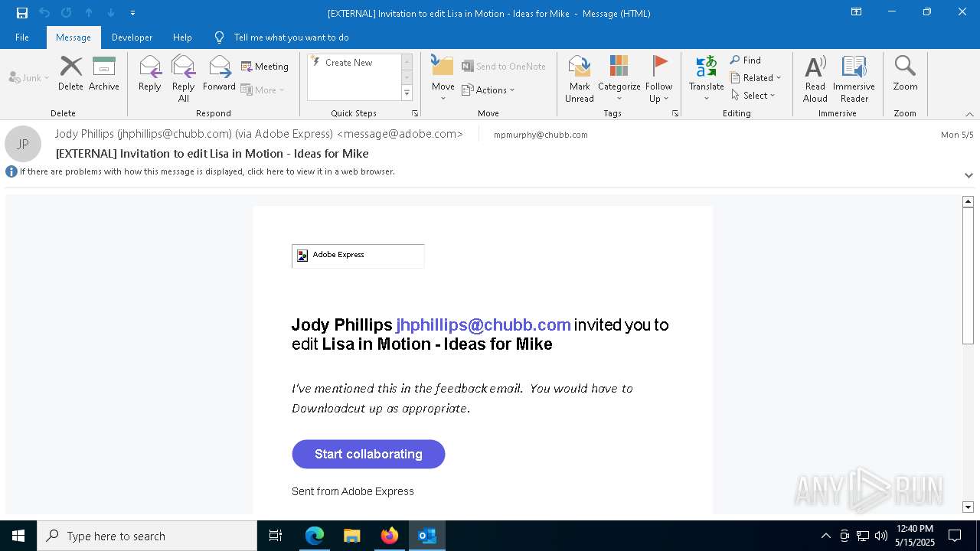The height and width of the screenshot is (551, 980).
Task: Click Reply All button
Action: [x=183, y=79]
